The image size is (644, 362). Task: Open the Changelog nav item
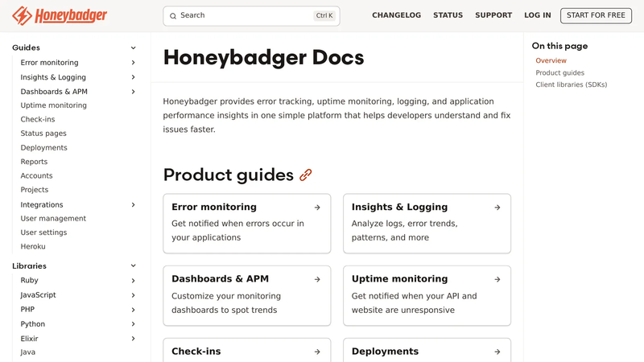tap(396, 15)
